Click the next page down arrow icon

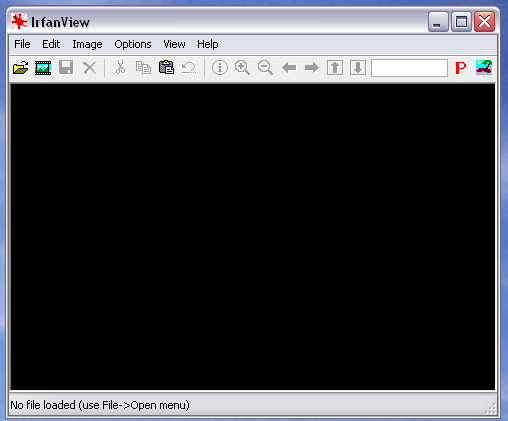click(x=358, y=68)
